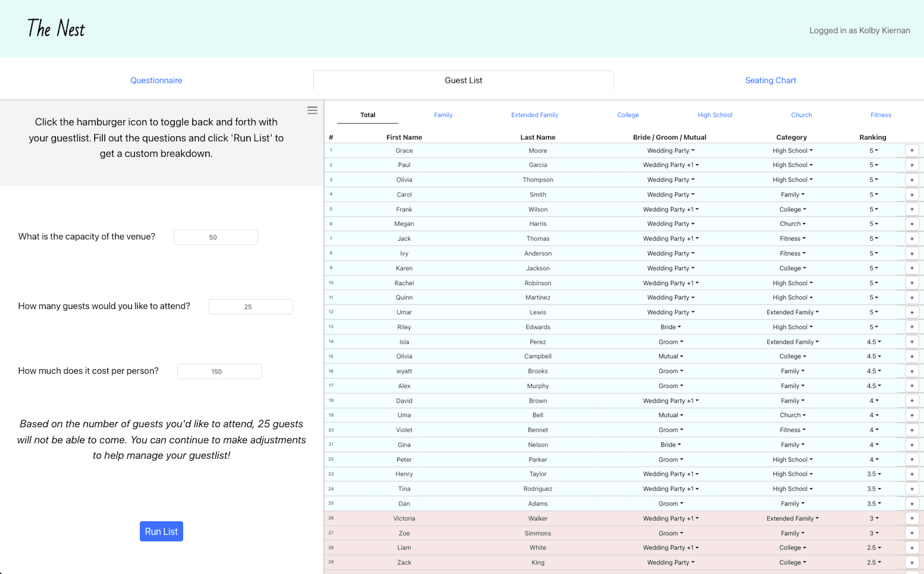Image resolution: width=924 pixels, height=574 pixels.
Task: Click the plus button for Grace Moore
Action: [912, 150]
